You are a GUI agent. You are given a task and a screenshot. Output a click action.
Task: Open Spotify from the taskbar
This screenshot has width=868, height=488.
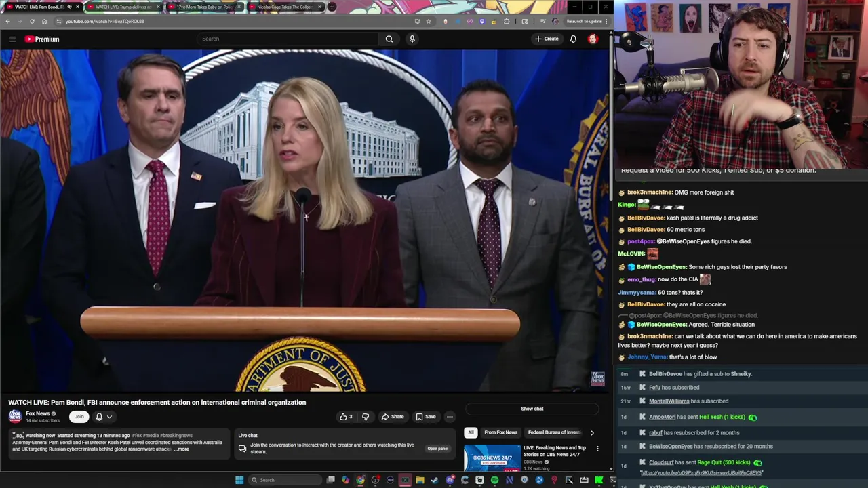pyautogui.click(x=494, y=480)
